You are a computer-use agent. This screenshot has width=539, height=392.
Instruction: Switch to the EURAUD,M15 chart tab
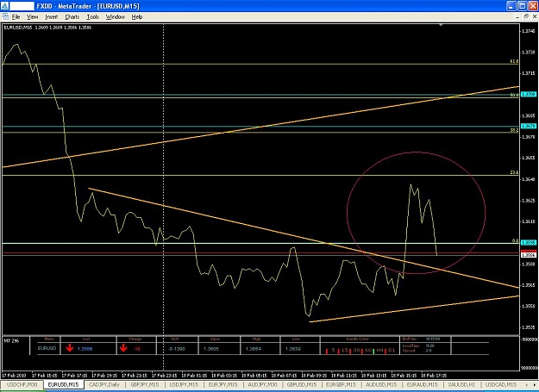(422, 384)
